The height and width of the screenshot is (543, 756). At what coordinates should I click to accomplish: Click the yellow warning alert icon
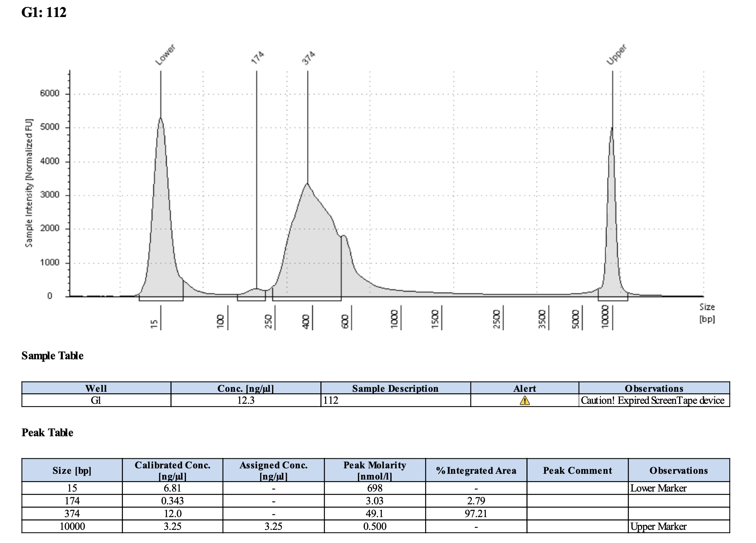524,400
